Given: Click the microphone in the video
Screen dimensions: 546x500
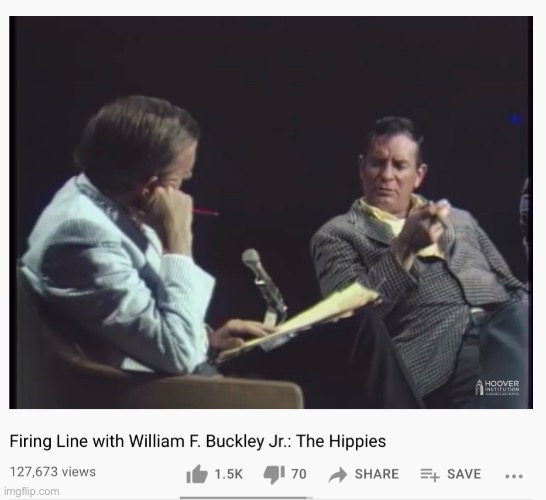Looking at the screenshot, I should tap(264, 286).
